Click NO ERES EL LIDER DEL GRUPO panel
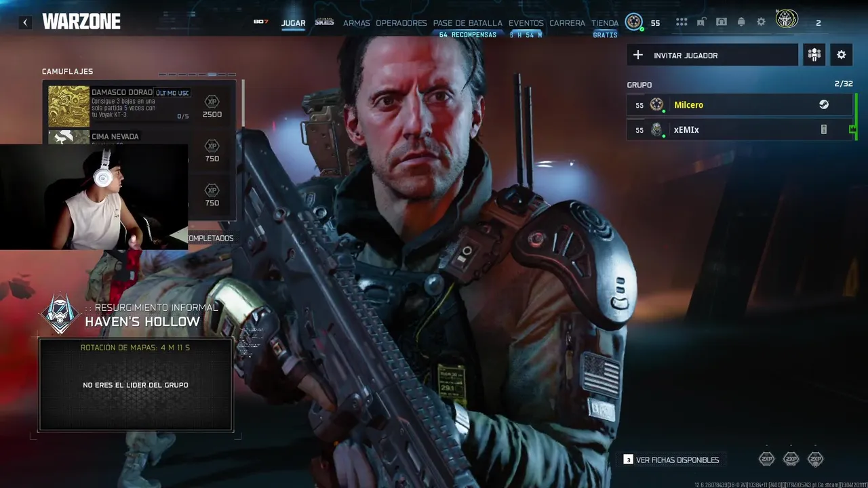868x488 pixels. pos(136,385)
